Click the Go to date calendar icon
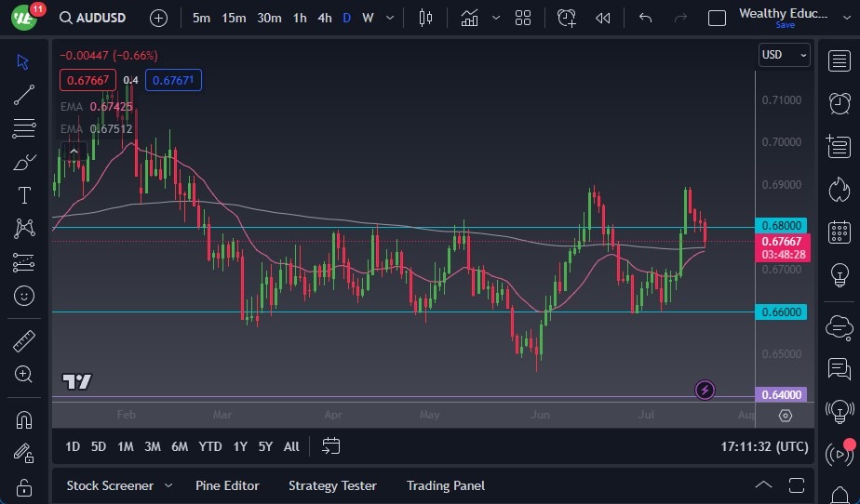The image size is (860, 504). click(331, 446)
